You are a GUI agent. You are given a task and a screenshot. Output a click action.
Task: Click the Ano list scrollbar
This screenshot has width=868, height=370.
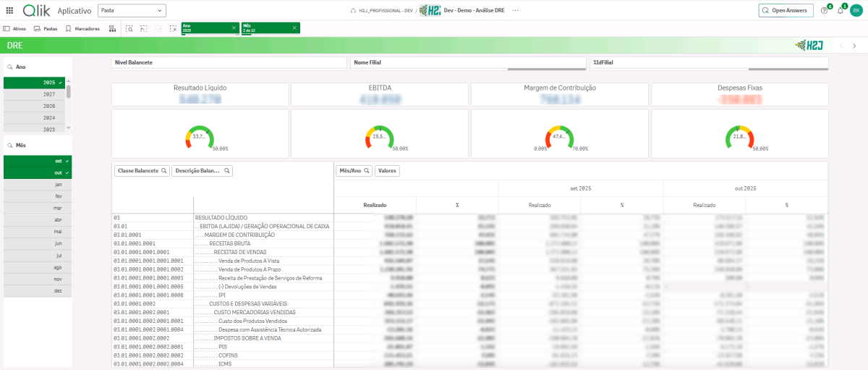(69, 91)
